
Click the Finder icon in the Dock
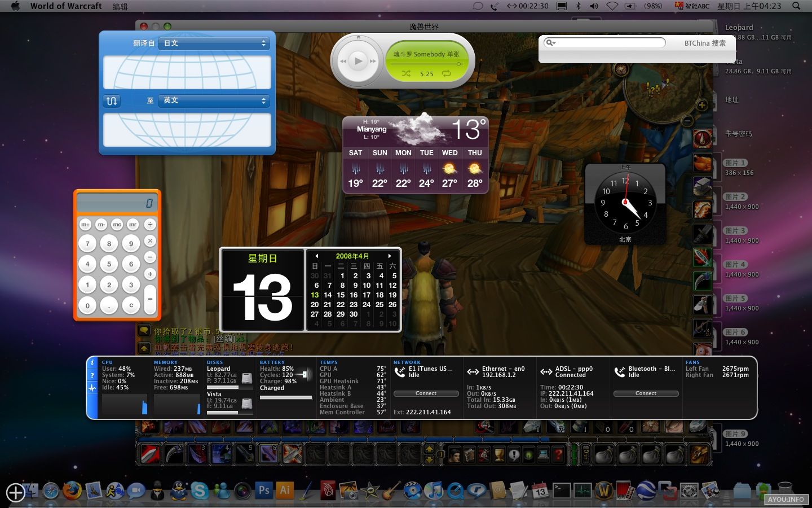tap(30, 491)
